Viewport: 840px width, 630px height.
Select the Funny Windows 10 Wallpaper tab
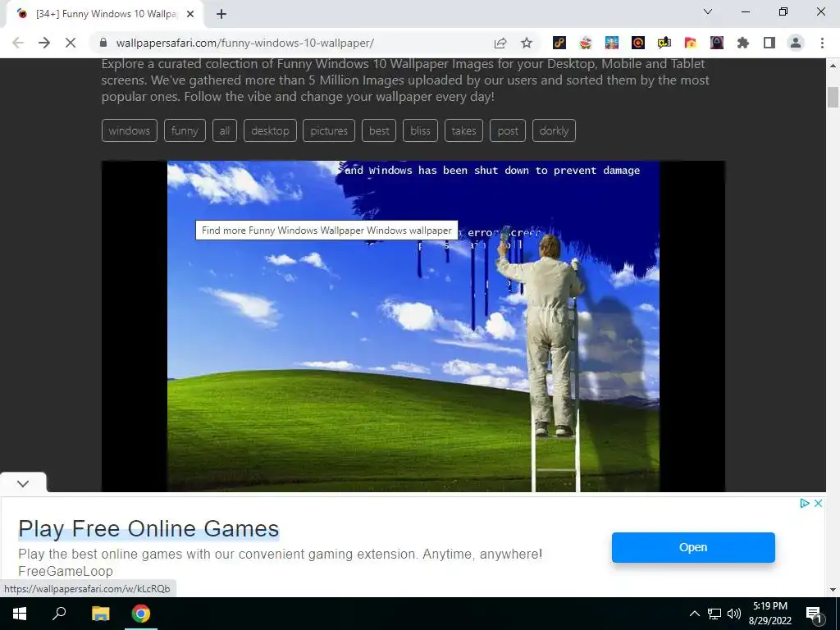(104, 14)
